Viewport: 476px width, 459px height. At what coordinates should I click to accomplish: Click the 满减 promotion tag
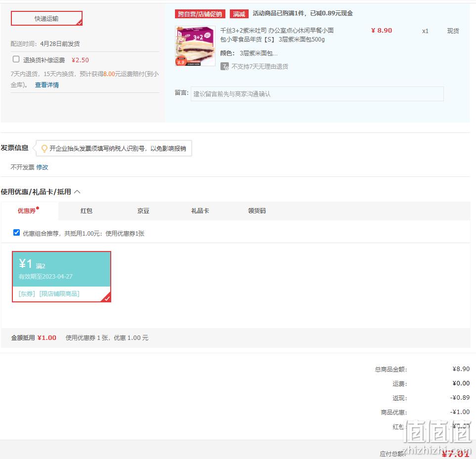pyautogui.click(x=239, y=14)
